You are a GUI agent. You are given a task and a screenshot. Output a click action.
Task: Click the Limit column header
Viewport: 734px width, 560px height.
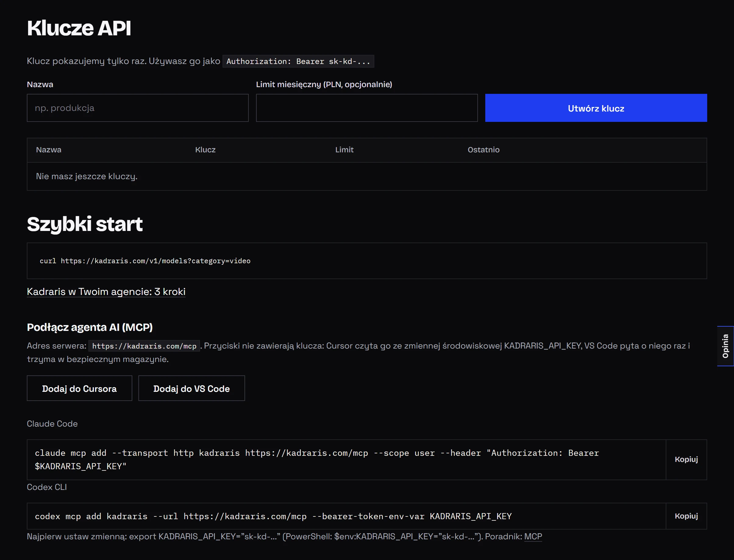click(x=344, y=150)
